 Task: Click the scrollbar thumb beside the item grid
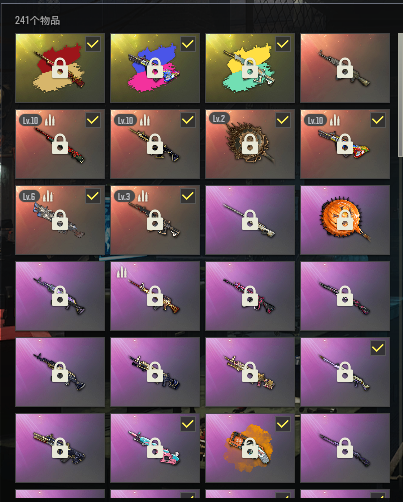point(400,94)
